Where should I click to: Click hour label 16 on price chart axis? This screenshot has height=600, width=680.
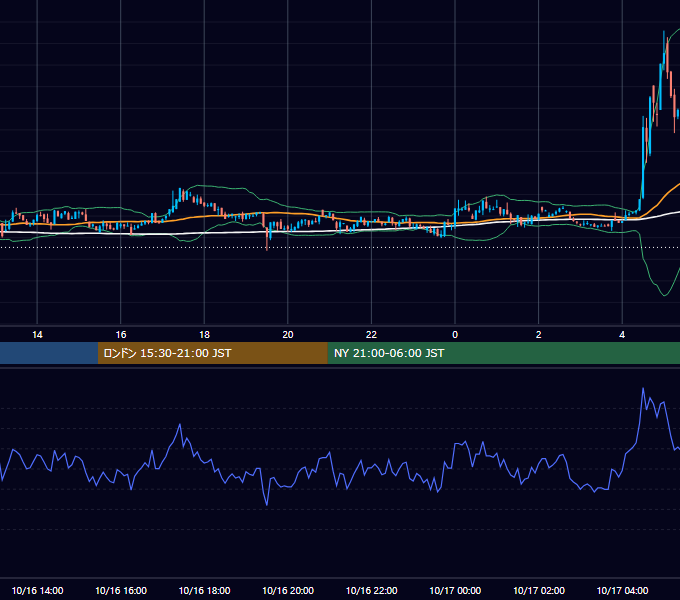coord(121,335)
